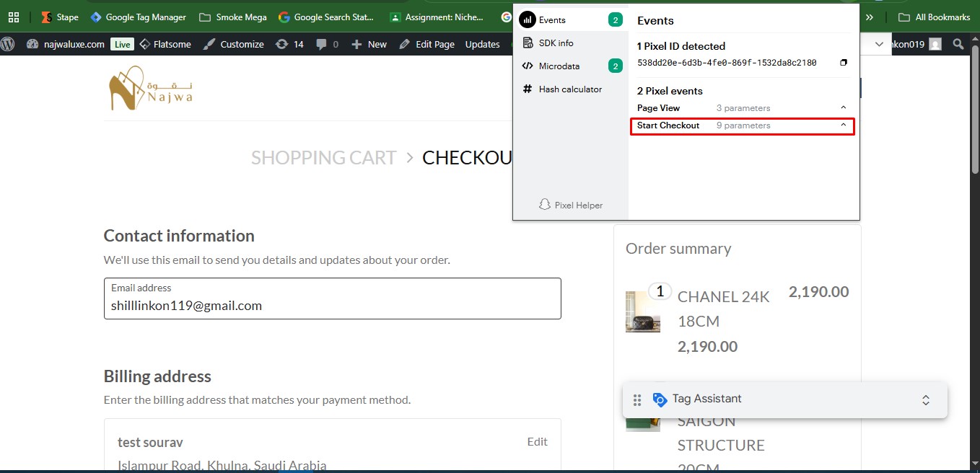
Task: Copy the detected Pixel ID
Action: (x=844, y=63)
